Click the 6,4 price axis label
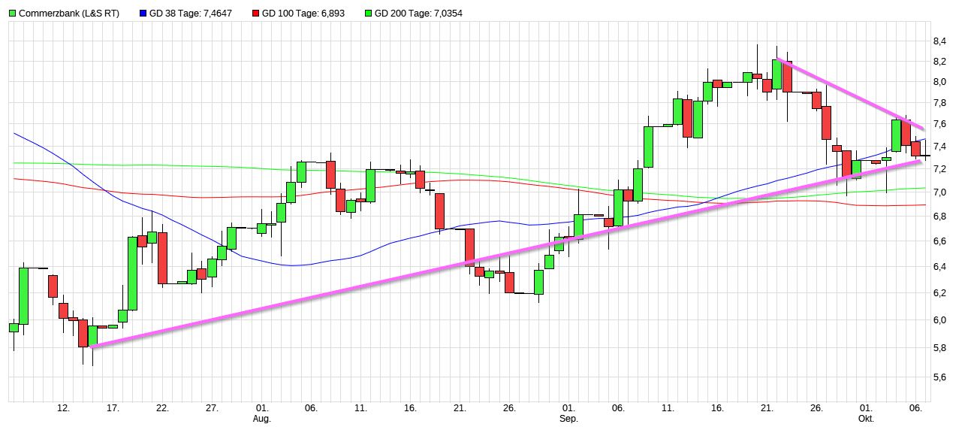The width and height of the screenshot is (980, 427). point(939,267)
